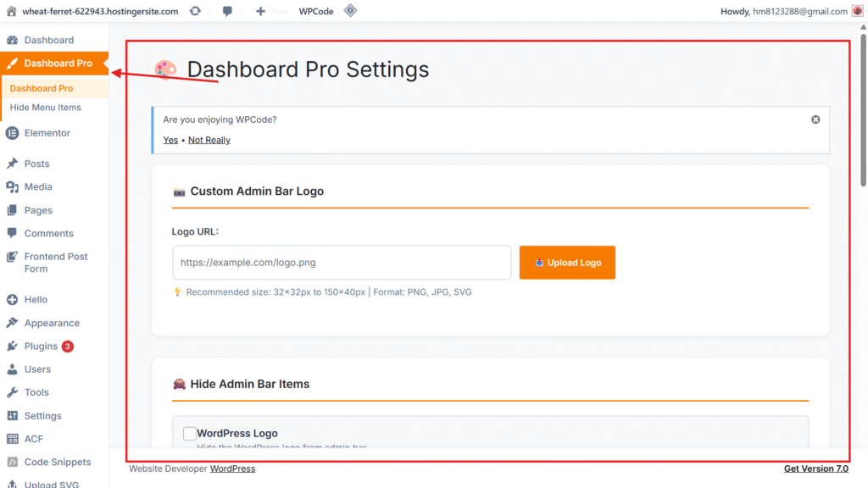Open Code Snippets menu
This screenshot has width=868, height=488.
pyautogui.click(x=58, y=462)
